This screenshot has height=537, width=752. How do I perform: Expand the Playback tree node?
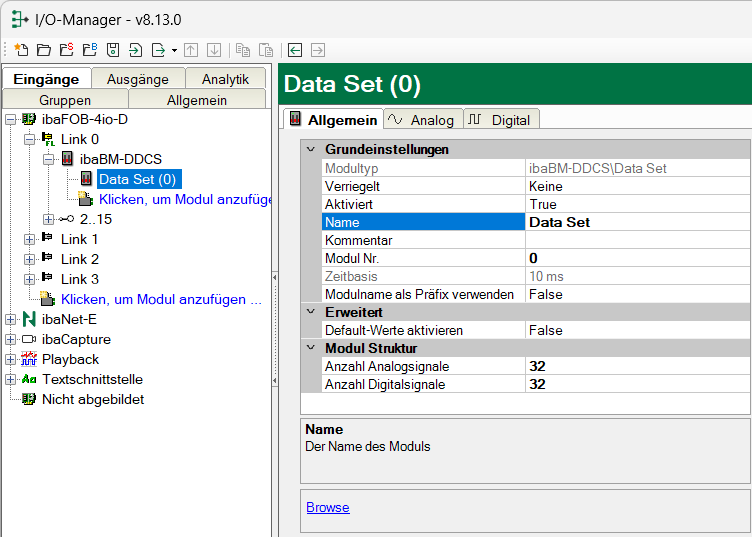click(10, 359)
